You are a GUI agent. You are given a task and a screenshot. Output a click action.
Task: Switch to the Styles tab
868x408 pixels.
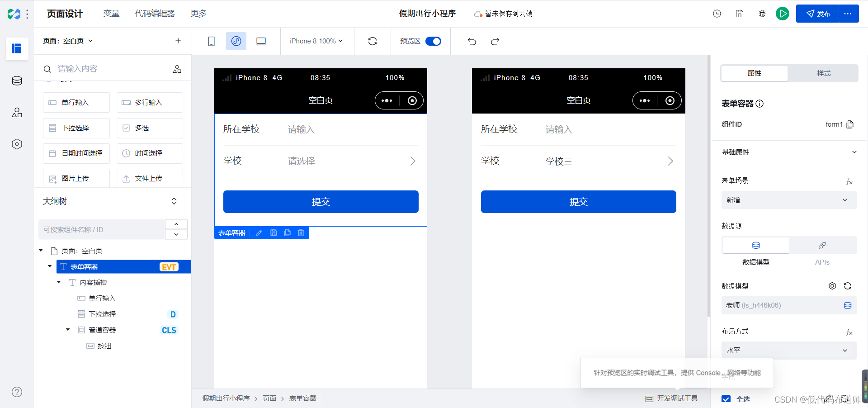click(824, 73)
